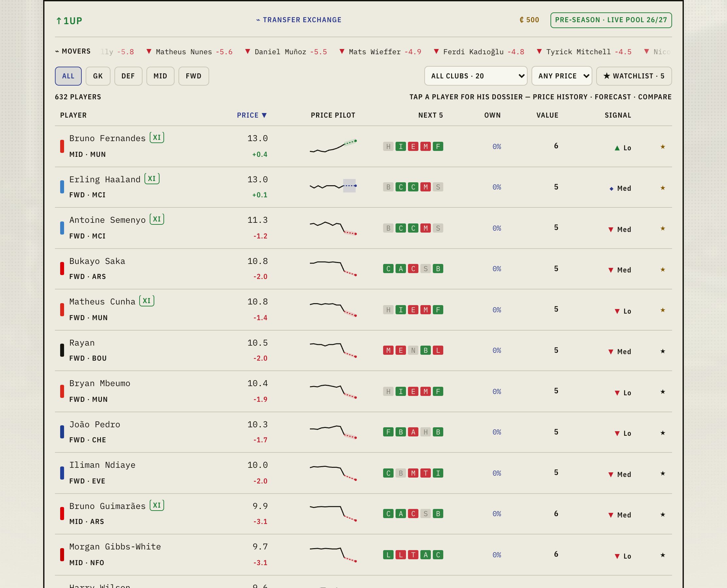Click Rayan down-arrow Med signal

(620, 352)
